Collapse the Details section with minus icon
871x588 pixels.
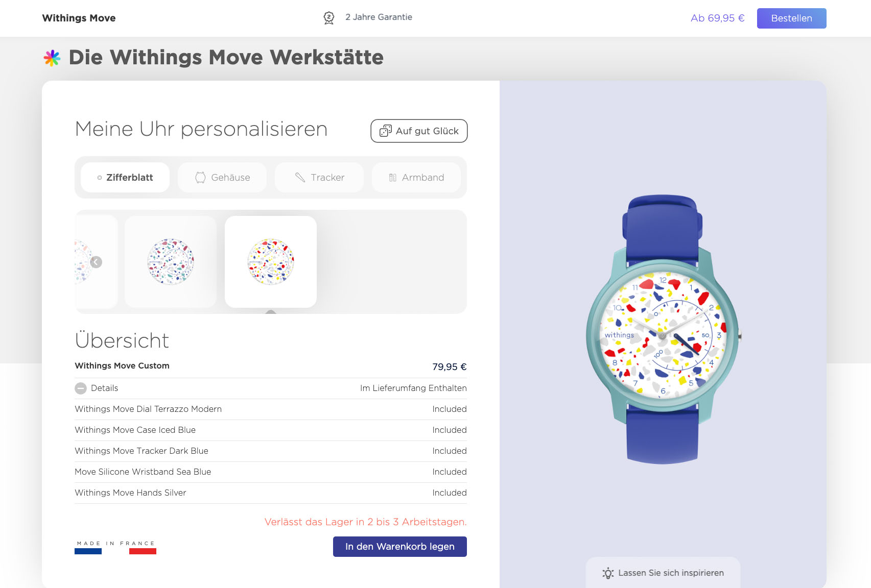click(81, 388)
